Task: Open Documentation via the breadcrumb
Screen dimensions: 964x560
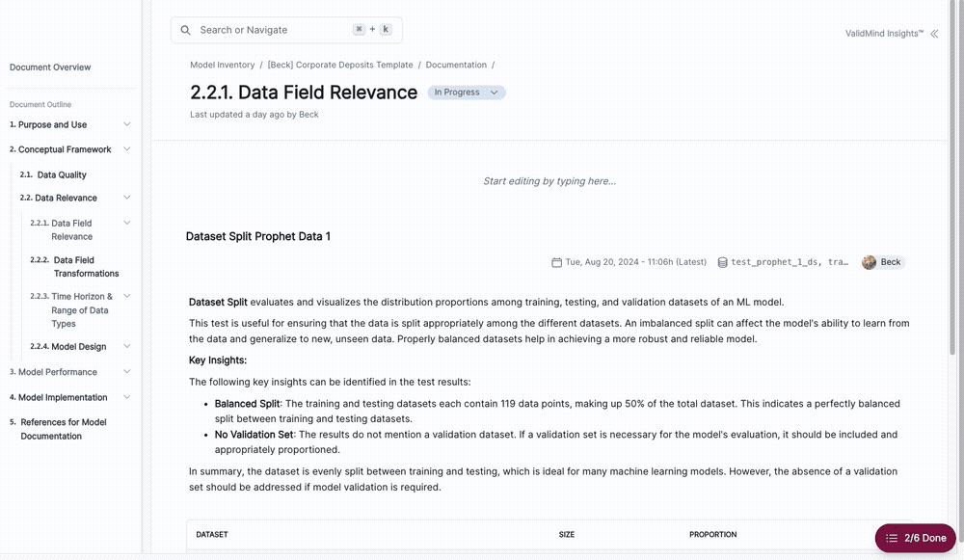Action: coord(456,65)
